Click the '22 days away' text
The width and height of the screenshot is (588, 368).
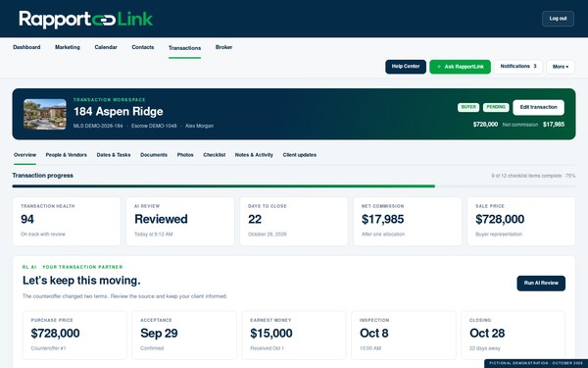(484, 348)
